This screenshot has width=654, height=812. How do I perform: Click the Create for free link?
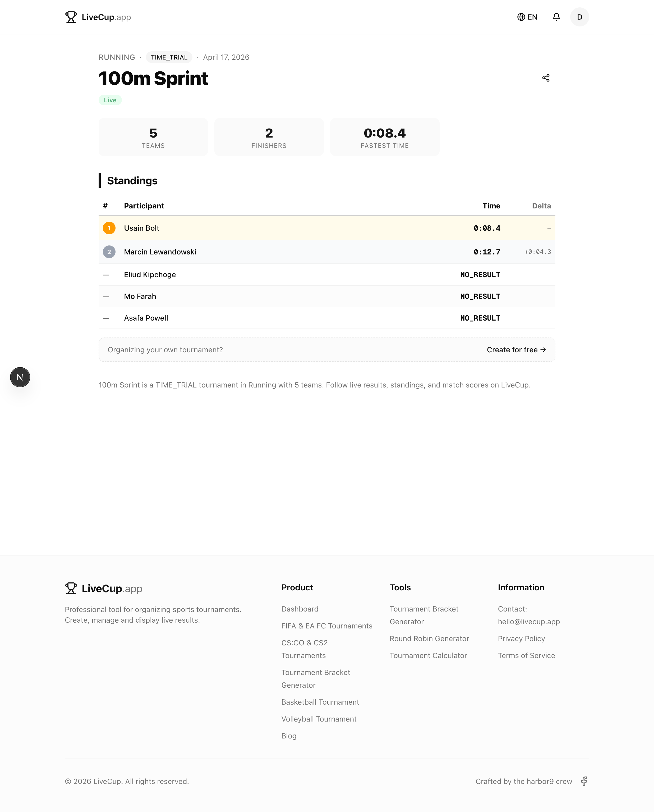(x=516, y=350)
